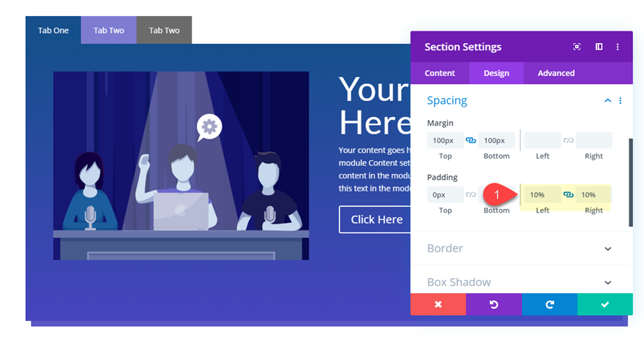Select the Design tab

[496, 73]
